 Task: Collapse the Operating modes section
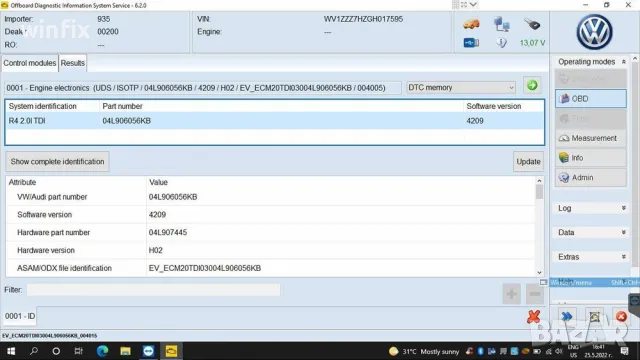click(x=624, y=62)
